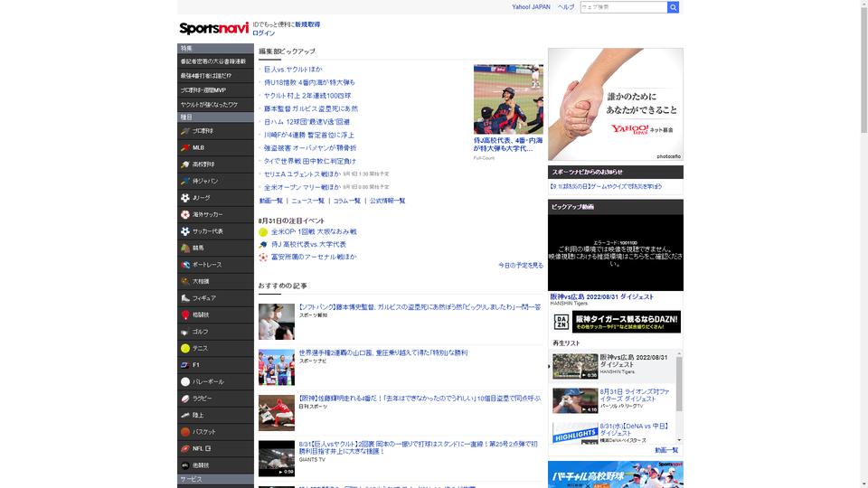868x488 pixels.
Task: Open the ラグビー category
Action: click(x=215, y=399)
